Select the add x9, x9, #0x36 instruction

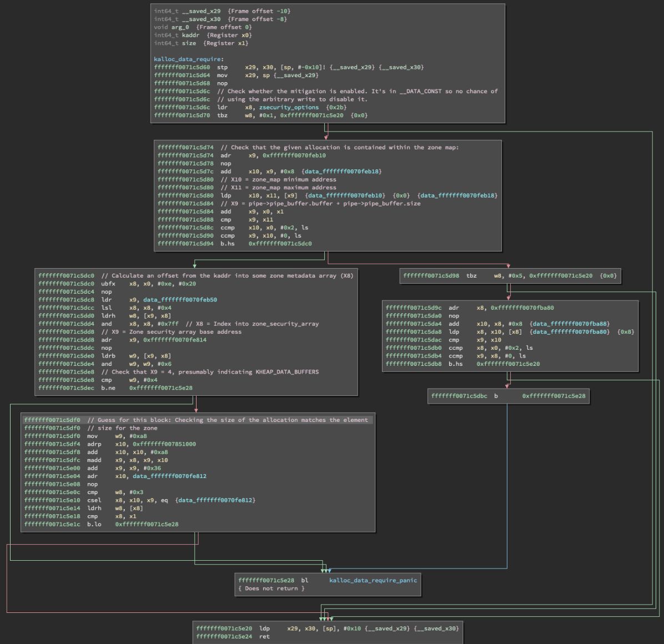click(92, 468)
